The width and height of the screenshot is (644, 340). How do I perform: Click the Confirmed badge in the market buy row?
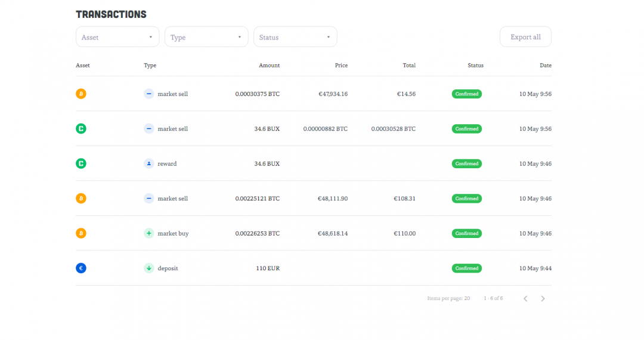(466, 233)
